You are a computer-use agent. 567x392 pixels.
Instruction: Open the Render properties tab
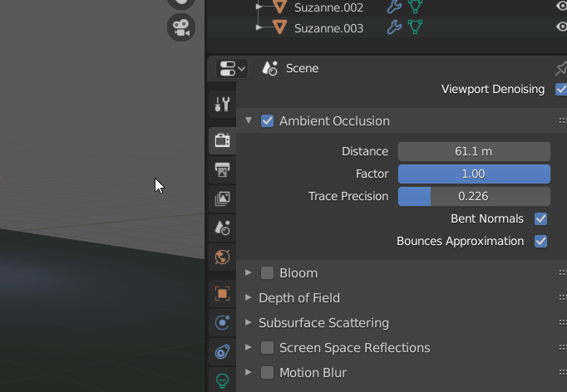tap(222, 140)
